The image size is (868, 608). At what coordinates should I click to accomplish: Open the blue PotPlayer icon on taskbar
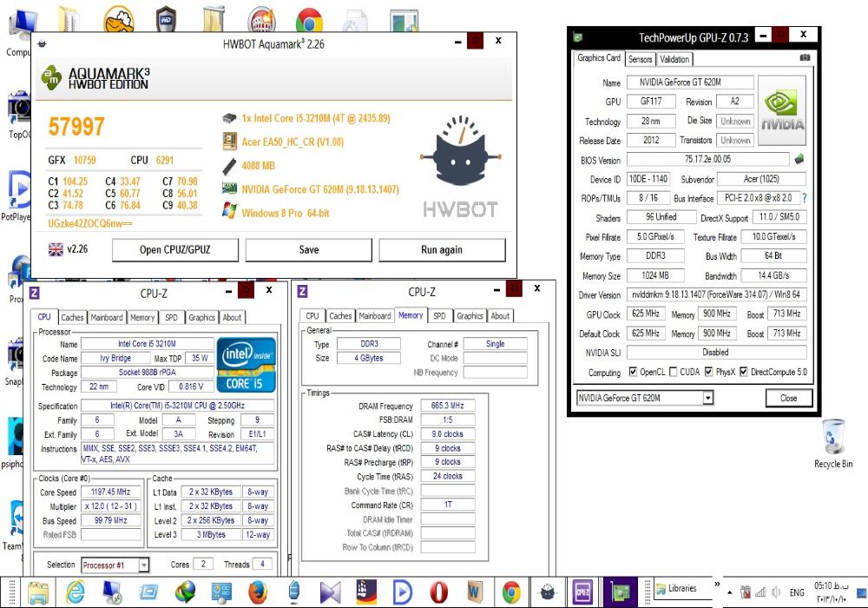(x=403, y=592)
